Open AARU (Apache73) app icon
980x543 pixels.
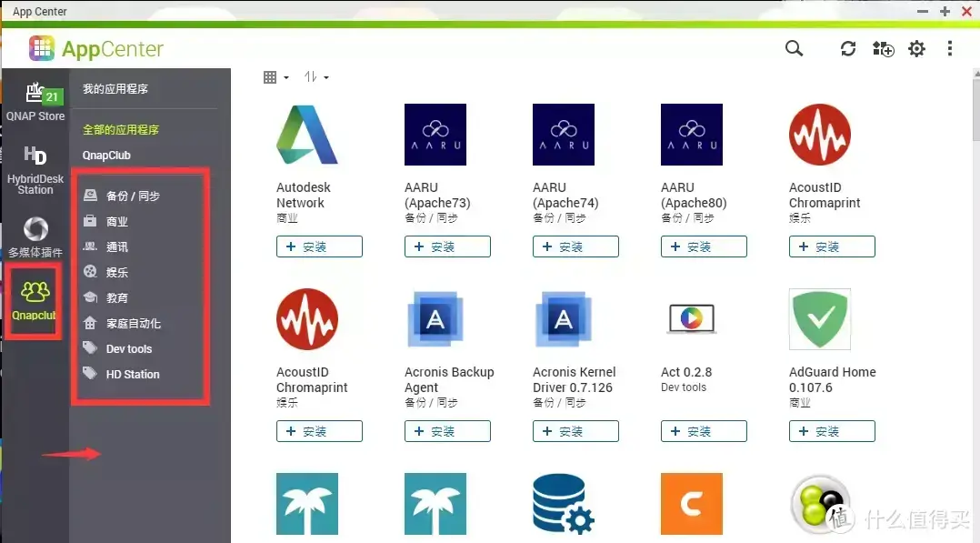[x=435, y=135]
